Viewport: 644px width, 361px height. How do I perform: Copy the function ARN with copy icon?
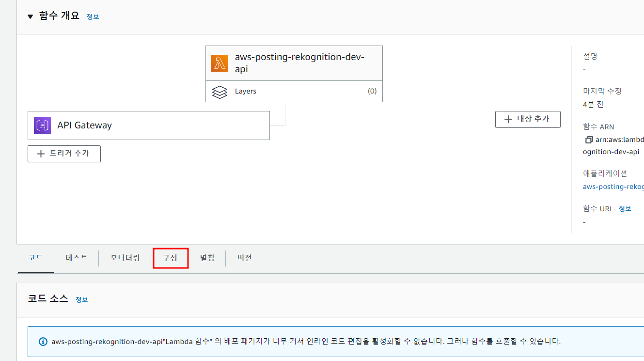tap(589, 140)
